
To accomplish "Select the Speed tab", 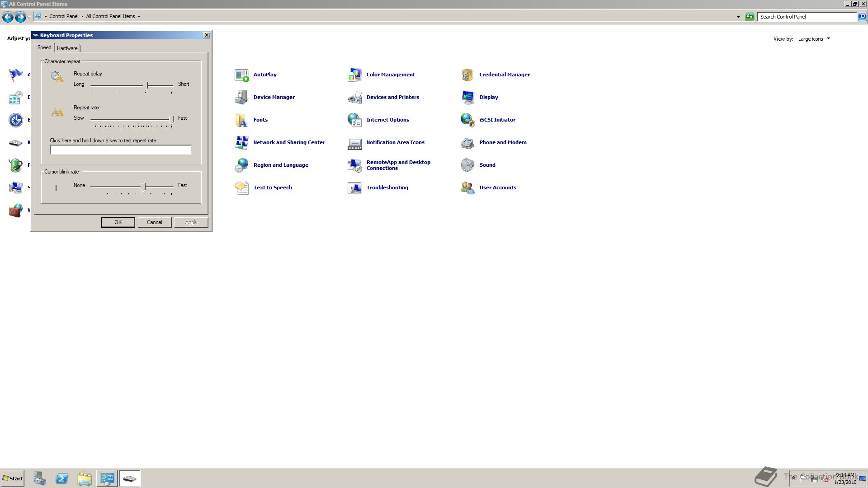I will click(44, 47).
